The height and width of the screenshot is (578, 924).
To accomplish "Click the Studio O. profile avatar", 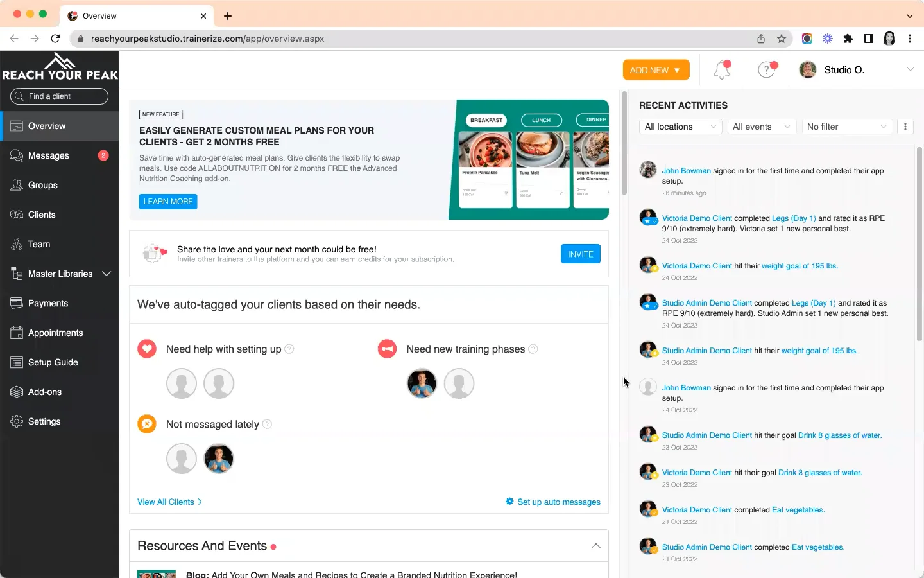I will point(808,69).
